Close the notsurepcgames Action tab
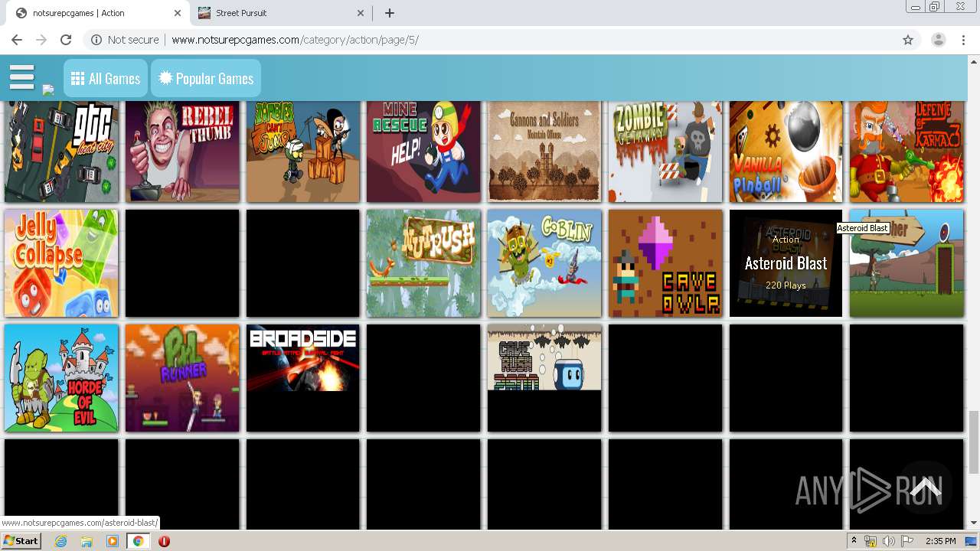Screen dimensions: 980x551 [x=178, y=13]
